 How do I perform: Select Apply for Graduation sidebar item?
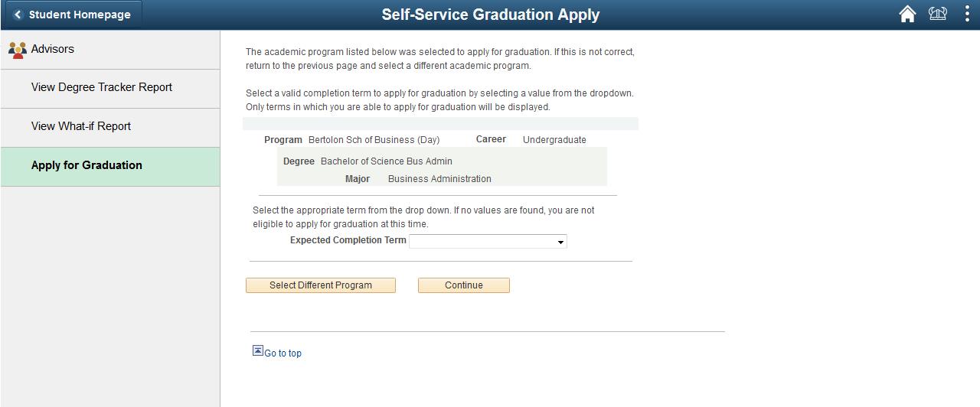[110, 166]
